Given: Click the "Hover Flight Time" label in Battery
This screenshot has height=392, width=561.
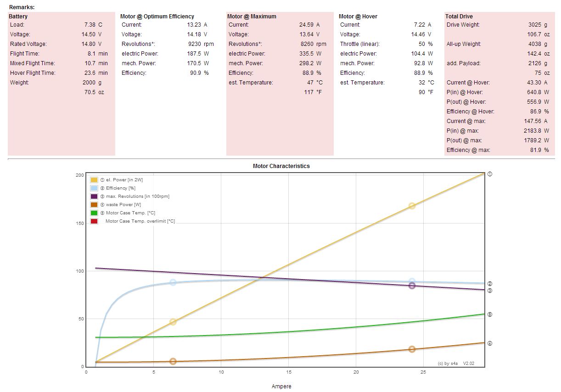Looking at the screenshot, I should click(x=33, y=73).
